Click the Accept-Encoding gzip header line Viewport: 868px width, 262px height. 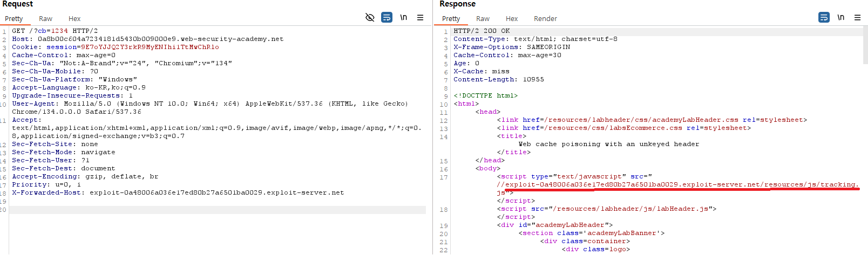point(85,177)
